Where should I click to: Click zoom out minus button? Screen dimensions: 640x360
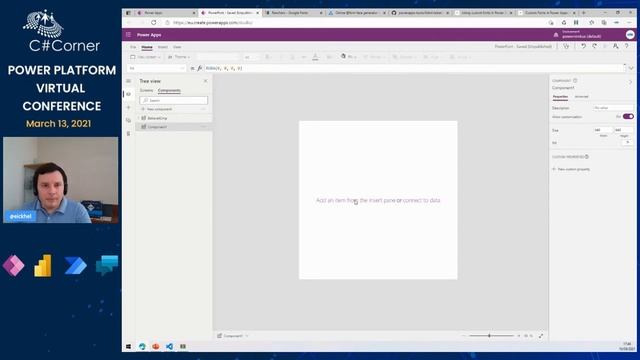tap(464, 336)
